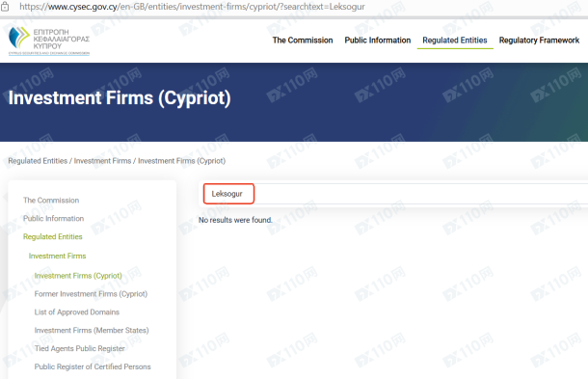
Task: Open Public Register of Certified Persons link
Action: 93,366
